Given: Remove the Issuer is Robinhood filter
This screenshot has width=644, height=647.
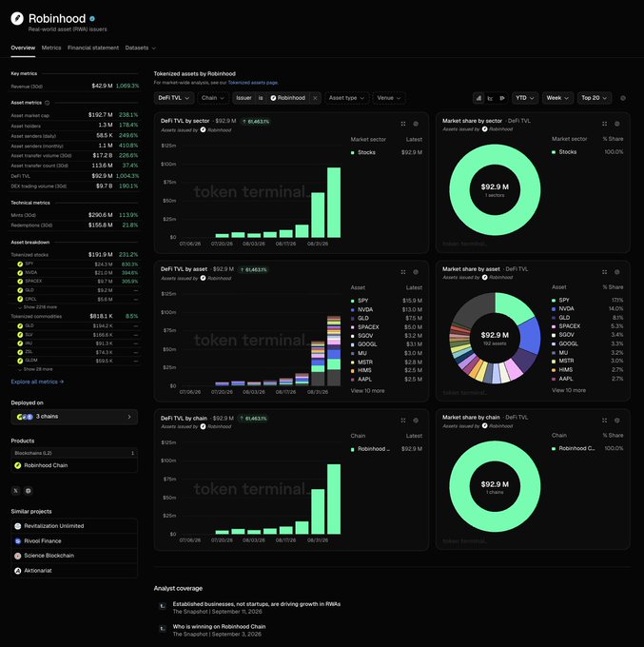Looking at the screenshot, I should pyautogui.click(x=315, y=98).
